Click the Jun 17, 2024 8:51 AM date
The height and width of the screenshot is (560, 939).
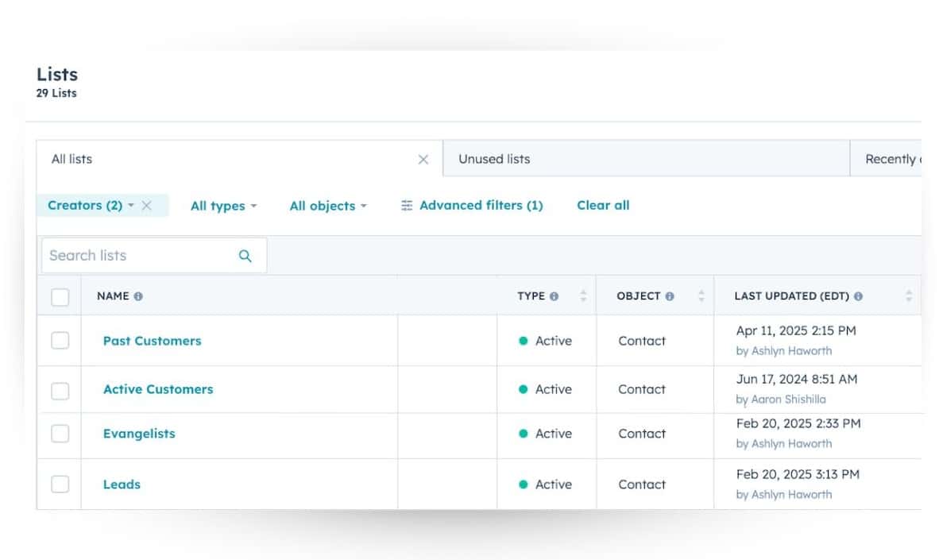[797, 379]
